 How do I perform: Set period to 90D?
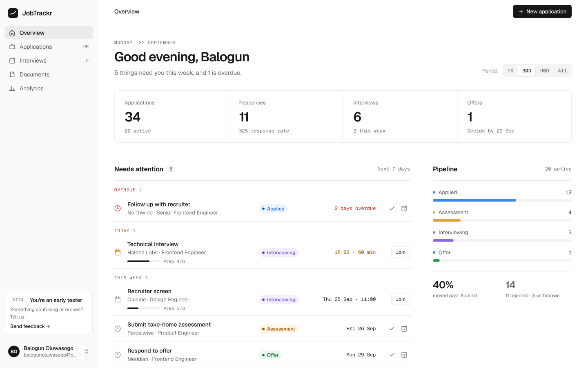tap(544, 71)
